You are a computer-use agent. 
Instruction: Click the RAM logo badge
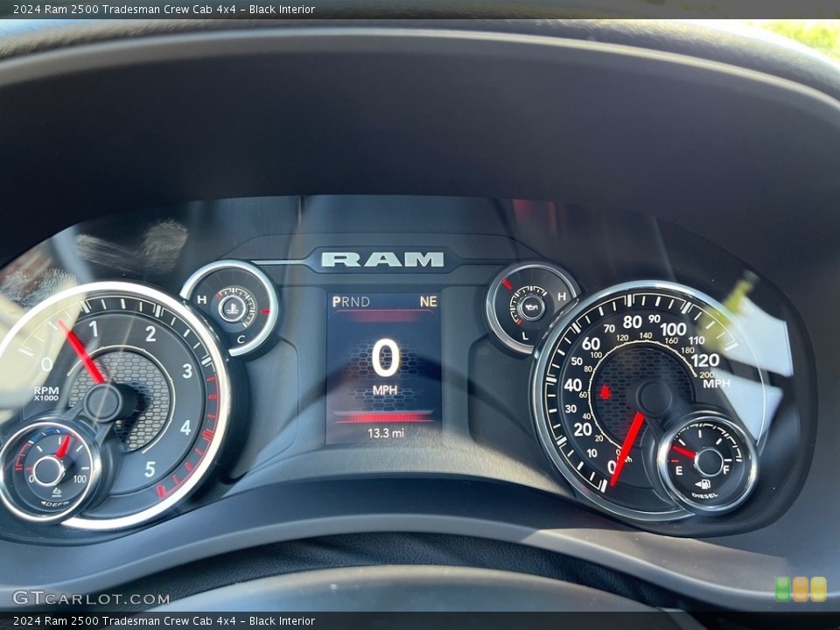click(382, 259)
